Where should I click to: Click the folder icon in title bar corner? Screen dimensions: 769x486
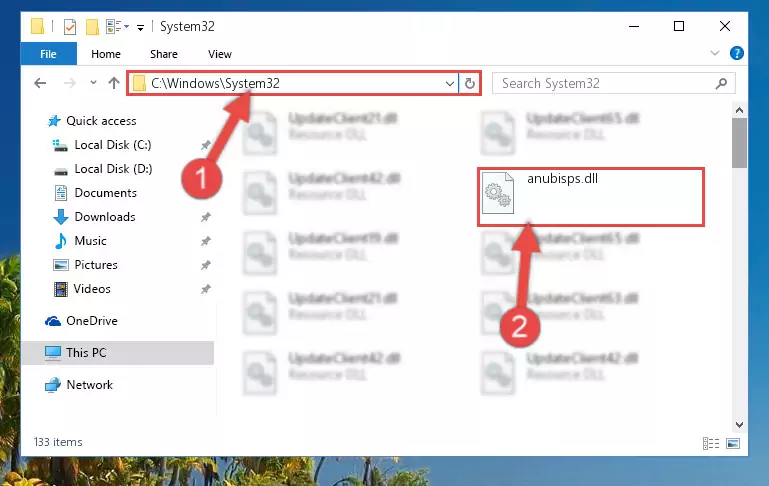tap(37, 26)
